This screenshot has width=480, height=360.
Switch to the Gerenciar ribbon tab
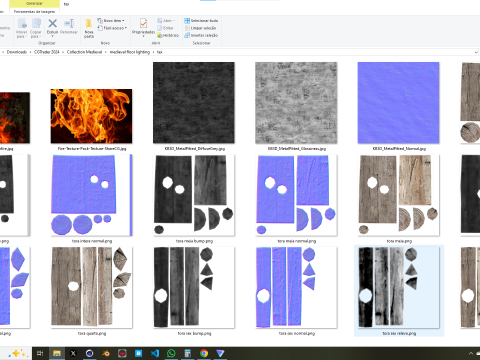pyautogui.click(x=34, y=4)
